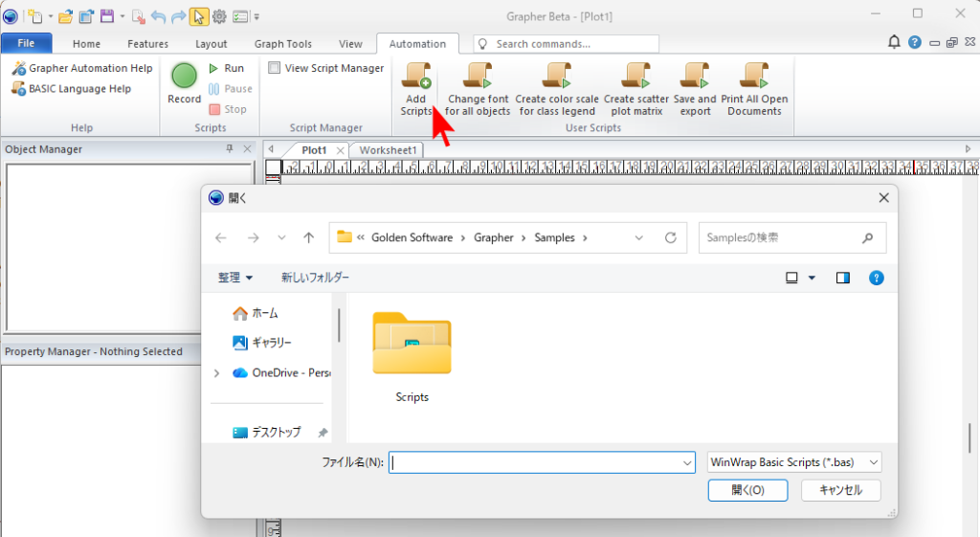Screen dimensions: 980x537
Task: Click the Undo arrow icon
Action: coord(158,16)
